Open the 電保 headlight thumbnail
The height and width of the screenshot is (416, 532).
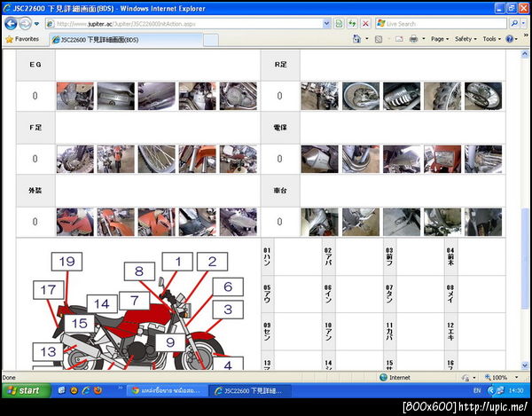coord(442,159)
